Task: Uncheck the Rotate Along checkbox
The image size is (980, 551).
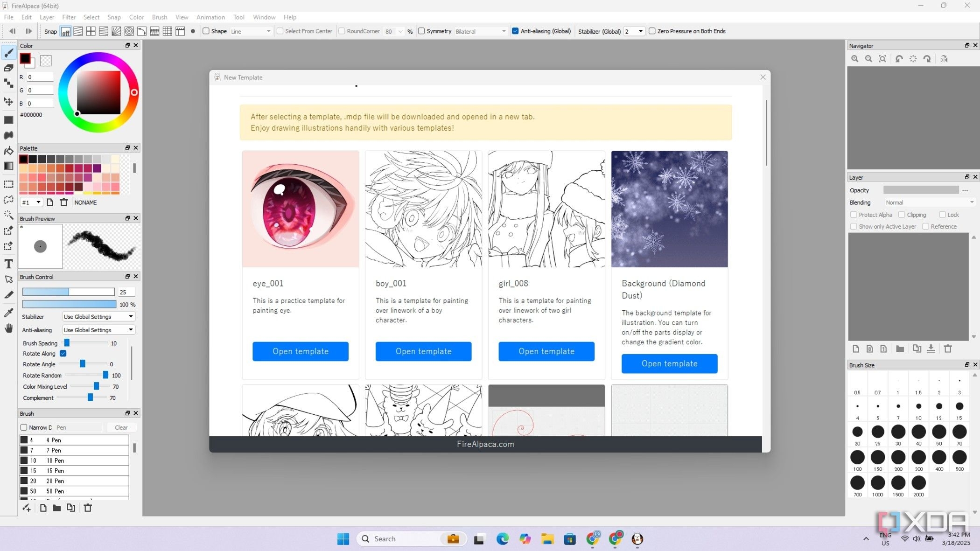Action: pos(63,354)
